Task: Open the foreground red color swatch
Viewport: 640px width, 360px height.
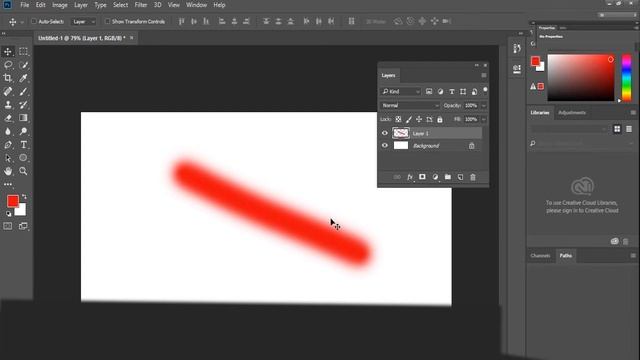Action: [x=13, y=201]
